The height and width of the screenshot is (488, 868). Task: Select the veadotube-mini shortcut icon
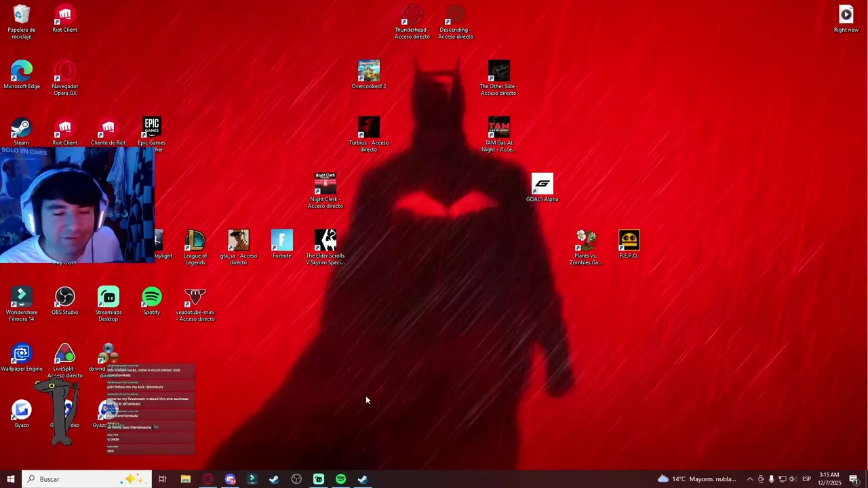click(x=195, y=304)
